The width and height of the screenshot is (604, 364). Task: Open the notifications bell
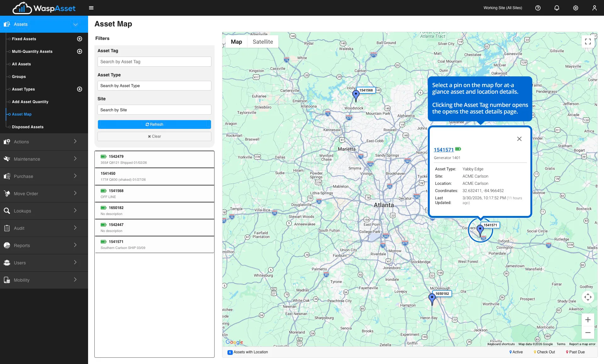pyautogui.click(x=557, y=8)
